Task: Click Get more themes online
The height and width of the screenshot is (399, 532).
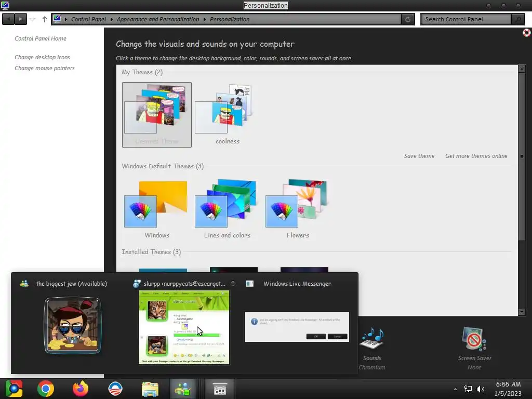Action: coord(476,156)
